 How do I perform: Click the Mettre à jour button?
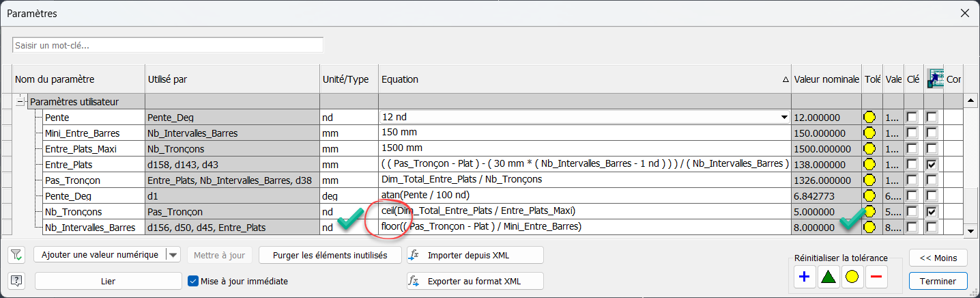[219, 255]
